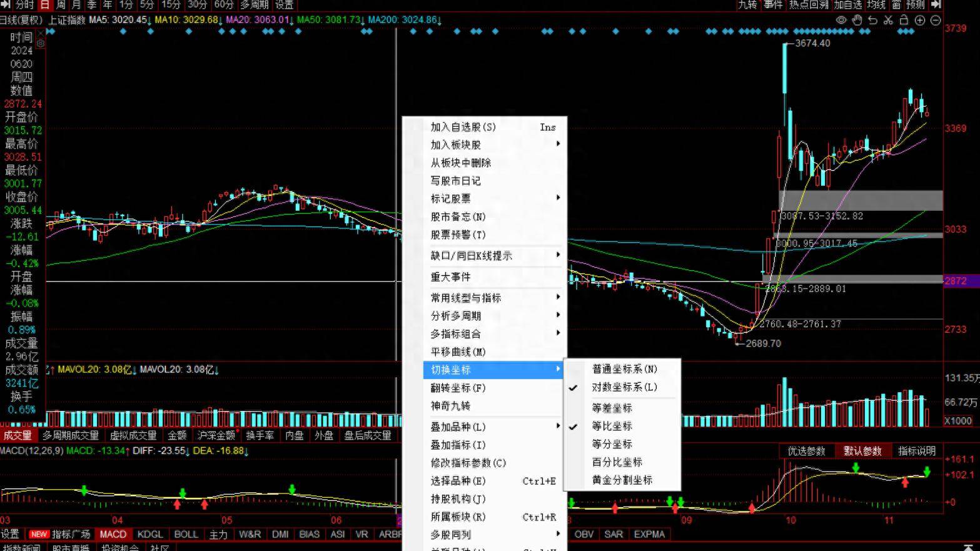Click the gear icon under the sidebar X
The image size is (980, 551).
point(41,43)
